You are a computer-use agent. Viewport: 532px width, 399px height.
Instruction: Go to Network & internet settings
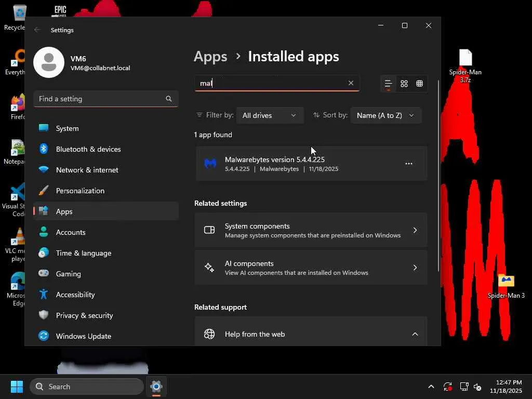(x=106, y=170)
